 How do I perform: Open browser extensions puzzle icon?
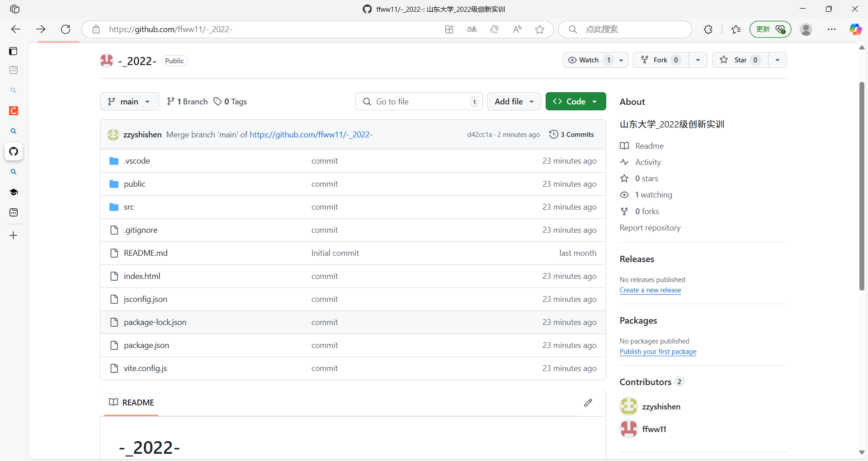708,29
